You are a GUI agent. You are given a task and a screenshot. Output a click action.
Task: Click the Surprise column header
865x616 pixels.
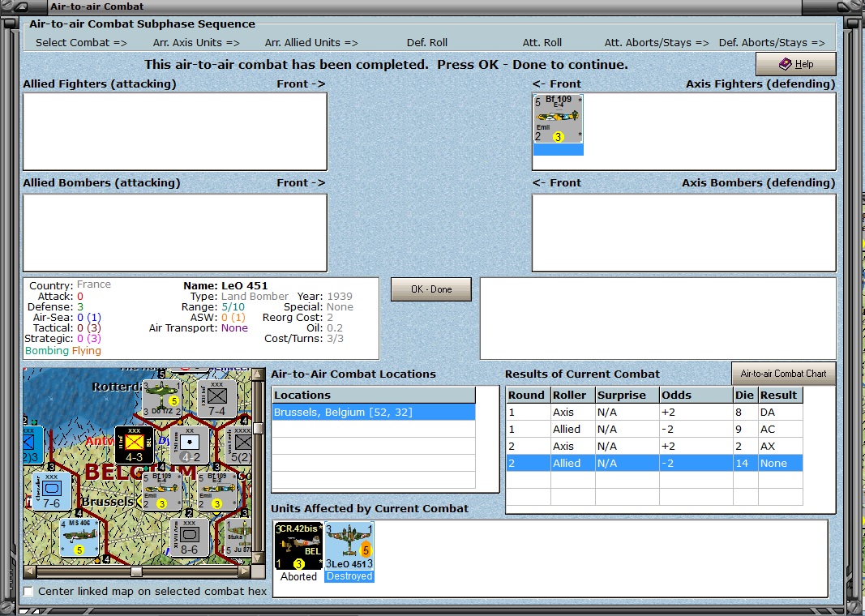[627, 395]
